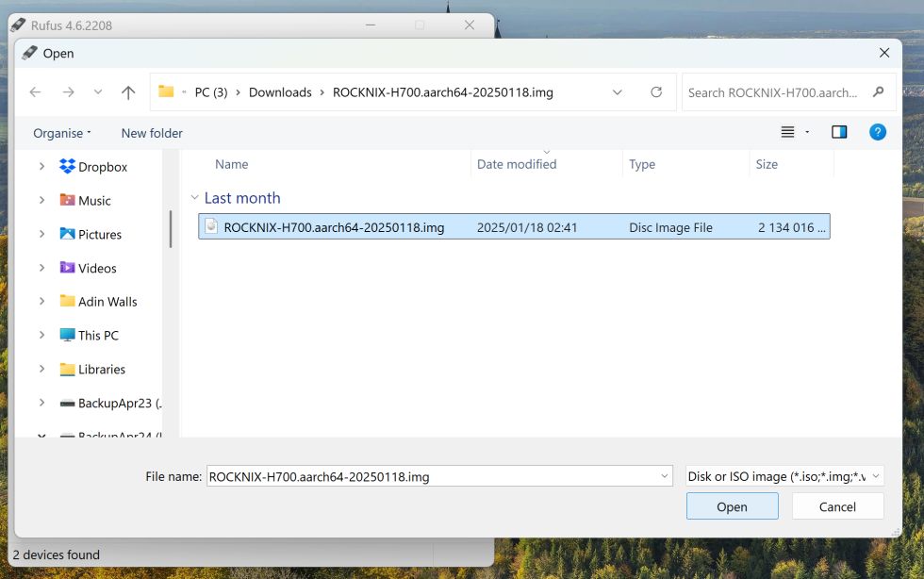Select the ROCKNIX-H700 img file
Viewport: 924px width, 579px height.
click(334, 227)
